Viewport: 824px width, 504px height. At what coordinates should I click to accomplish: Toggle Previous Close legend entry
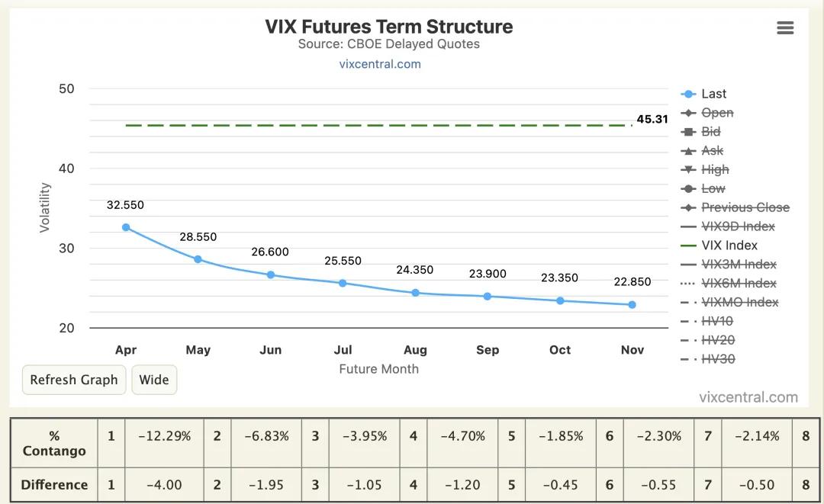[x=745, y=207]
